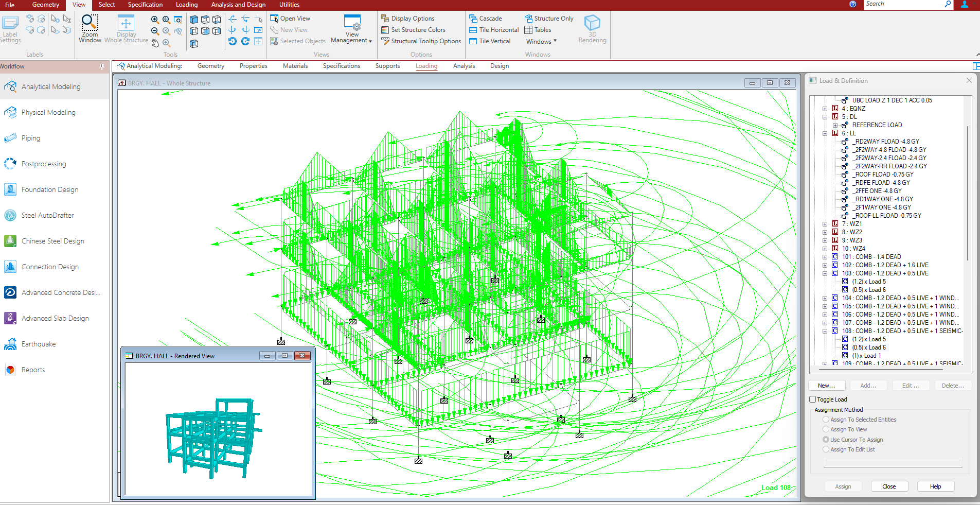Select Use Cursor To Assign option

tap(826, 440)
